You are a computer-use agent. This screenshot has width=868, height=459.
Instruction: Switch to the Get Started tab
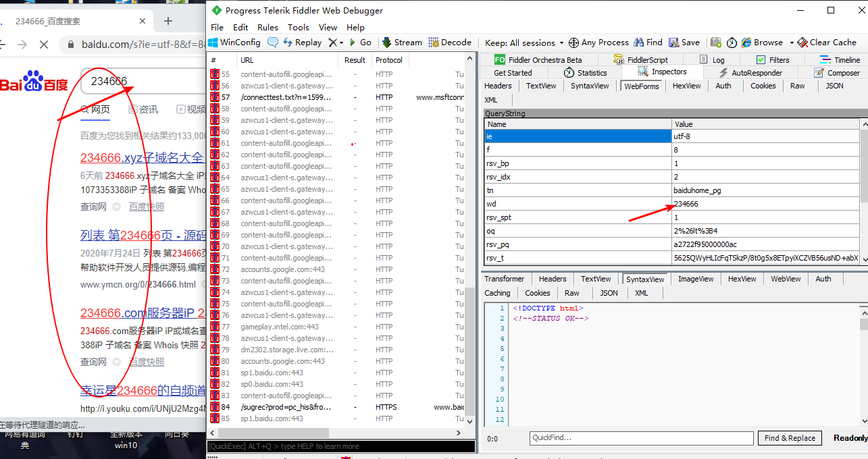(513, 72)
